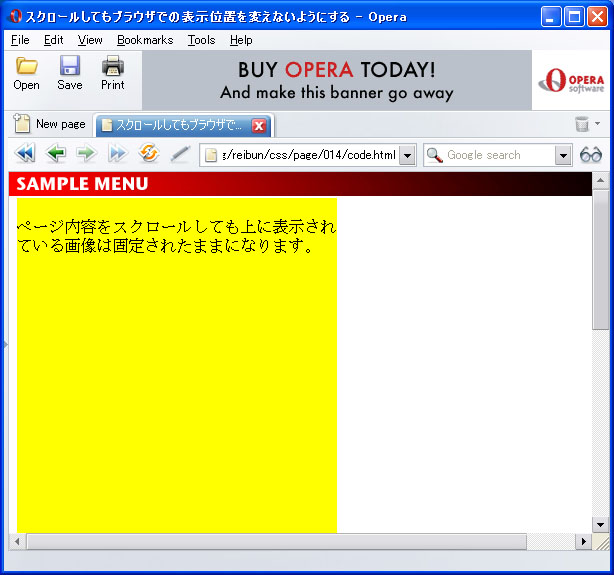Viewport: 614px width, 575px height.
Task: Click the glasses view icon
Action: click(x=591, y=155)
